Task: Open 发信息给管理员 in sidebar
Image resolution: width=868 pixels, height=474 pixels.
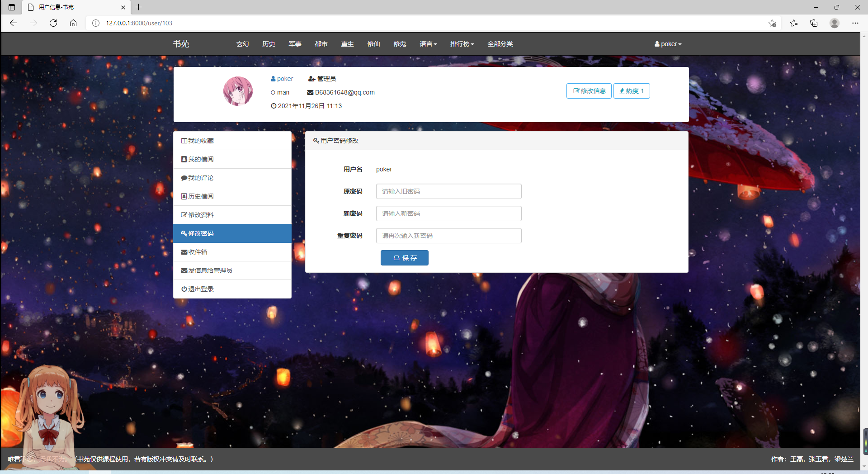Action: [x=232, y=270]
